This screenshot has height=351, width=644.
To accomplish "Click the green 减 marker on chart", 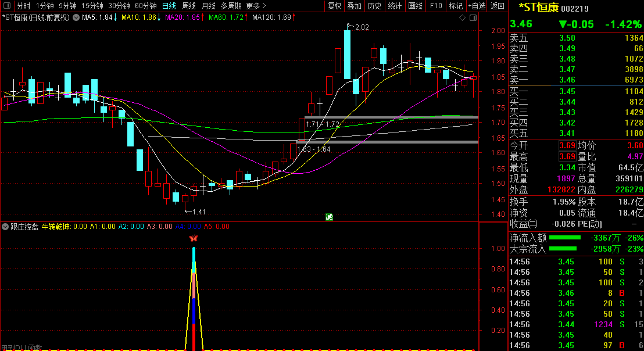I will [329, 217].
